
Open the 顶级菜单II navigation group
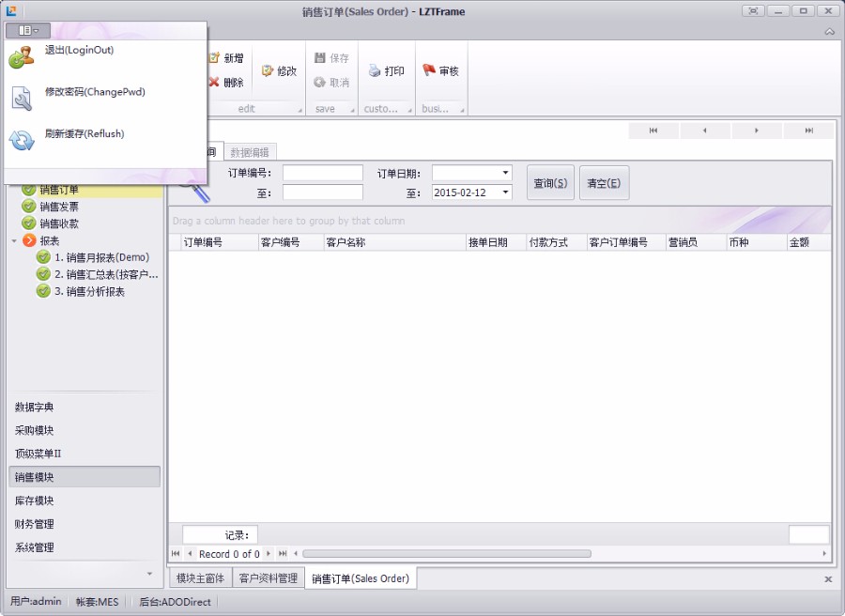84,454
